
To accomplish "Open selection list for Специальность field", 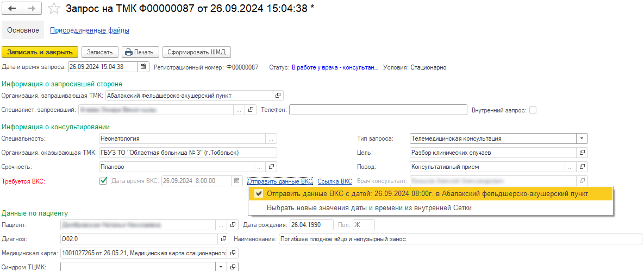I will click(x=272, y=138).
